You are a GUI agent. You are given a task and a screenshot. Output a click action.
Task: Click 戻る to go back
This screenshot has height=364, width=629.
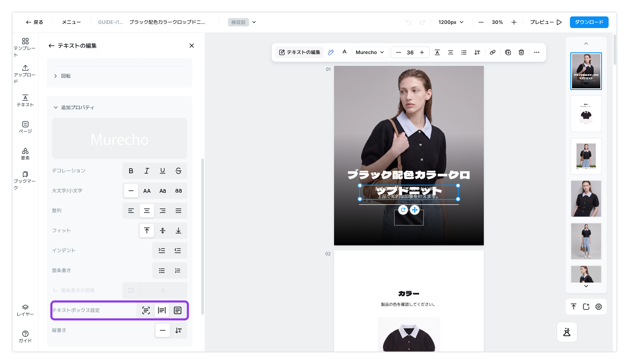pos(35,22)
